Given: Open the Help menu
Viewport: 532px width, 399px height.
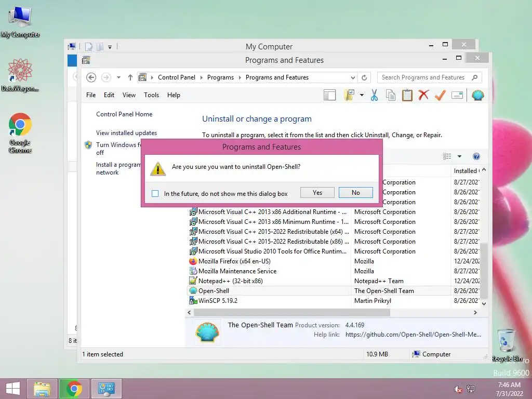Looking at the screenshot, I should 174,95.
